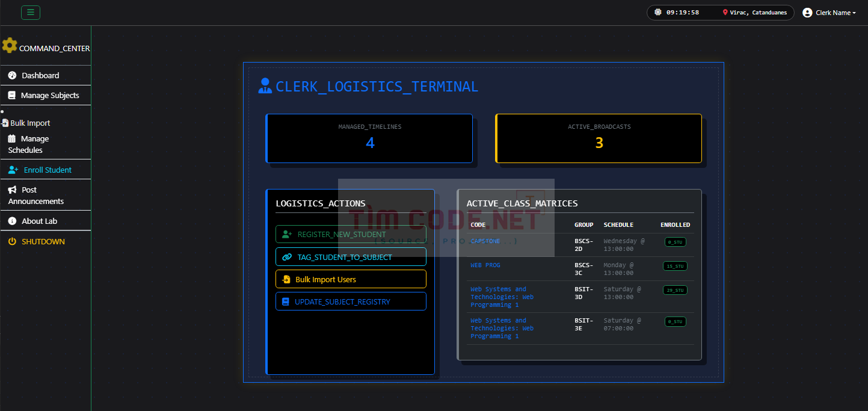Screen dimensions: 868x411
Task: Open About Lab in the sidebar
Action: click(x=46, y=221)
